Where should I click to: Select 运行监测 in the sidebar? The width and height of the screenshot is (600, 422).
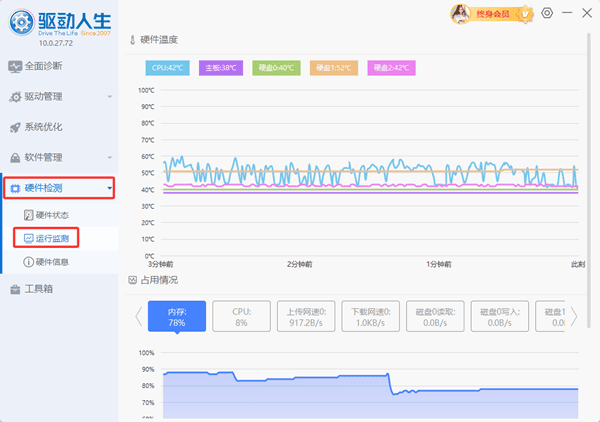tap(52, 238)
